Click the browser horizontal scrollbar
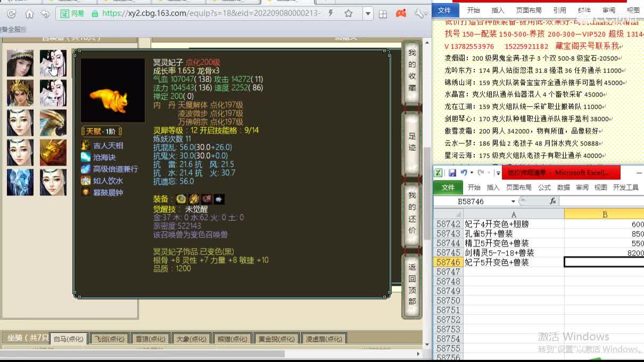 pyautogui.click(x=143, y=354)
